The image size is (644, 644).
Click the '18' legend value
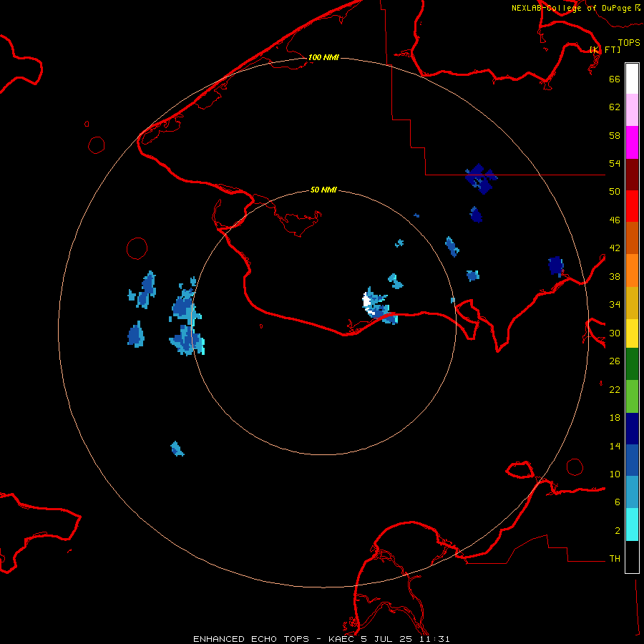coord(615,418)
